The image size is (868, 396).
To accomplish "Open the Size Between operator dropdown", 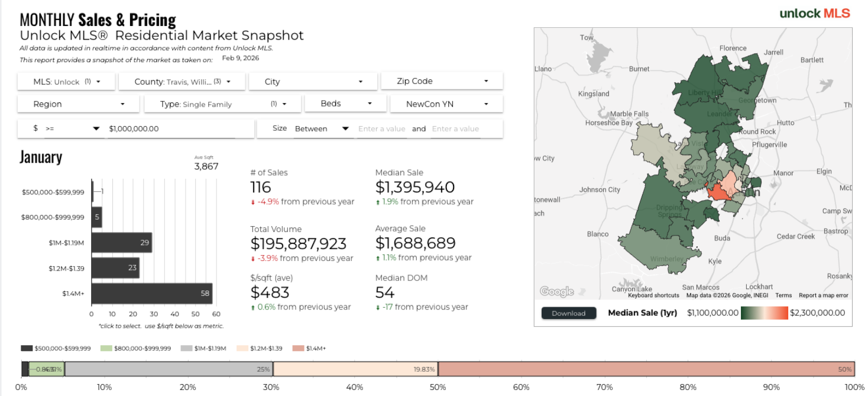I will (x=322, y=128).
